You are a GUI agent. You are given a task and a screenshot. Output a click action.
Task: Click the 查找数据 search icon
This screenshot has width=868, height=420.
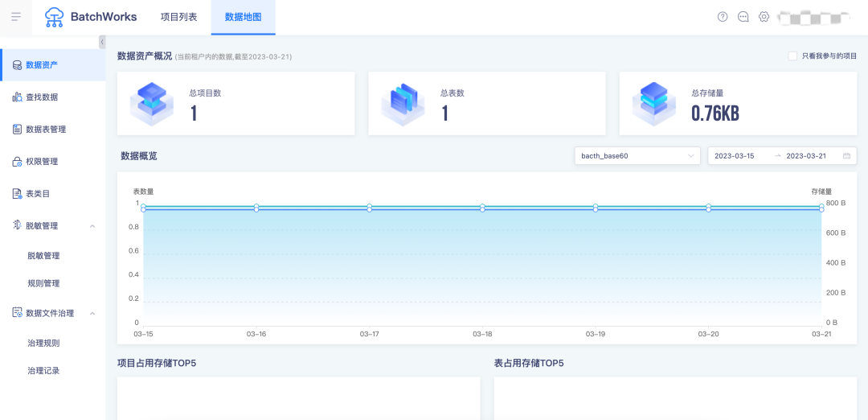(x=17, y=97)
